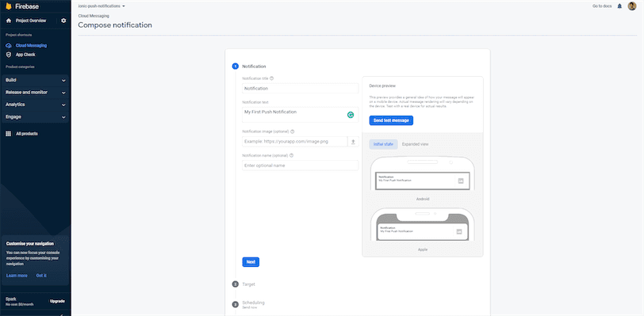Click the Android notification preview card
The image size is (644, 316).
pos(423,181)
